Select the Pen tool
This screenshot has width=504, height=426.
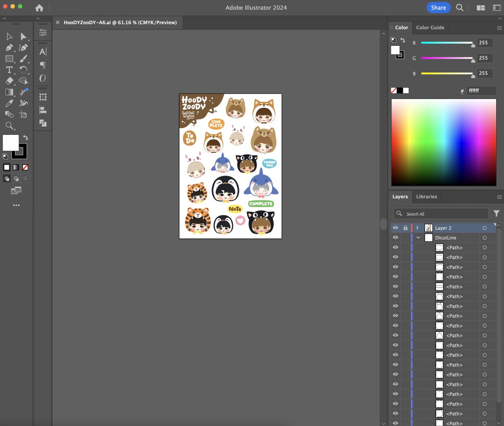[x=9, y=47]
